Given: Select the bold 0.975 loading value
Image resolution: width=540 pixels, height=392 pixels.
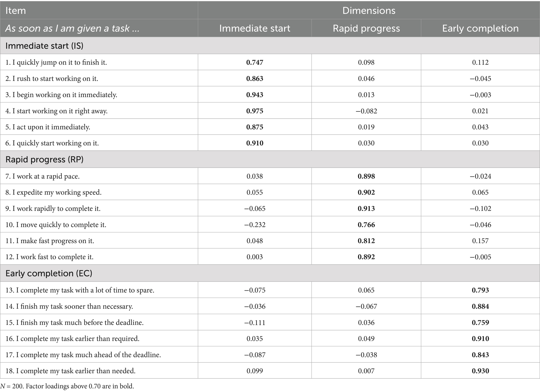Looking at the screenshot, I should (255, 111).
